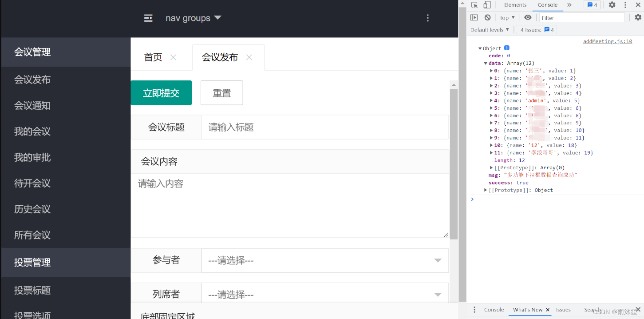Create a live expression with eye icon
Screen dimensions: 644x319
pyautogui.click(x=528, y=18)
